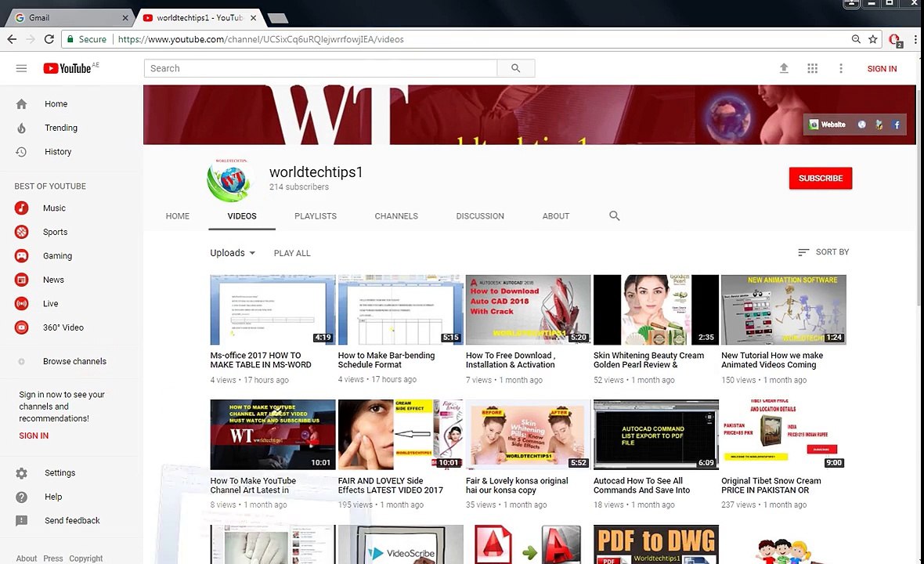Image resolution: width=924 pixels, height=564 pixels.
Task: Click the Opera extension icon in toolbar
Action: point(895,39)
